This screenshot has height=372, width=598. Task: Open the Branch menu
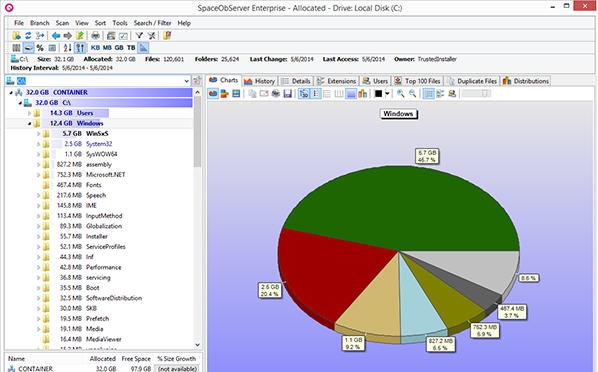pyautogui.click(x=40, y=23)
